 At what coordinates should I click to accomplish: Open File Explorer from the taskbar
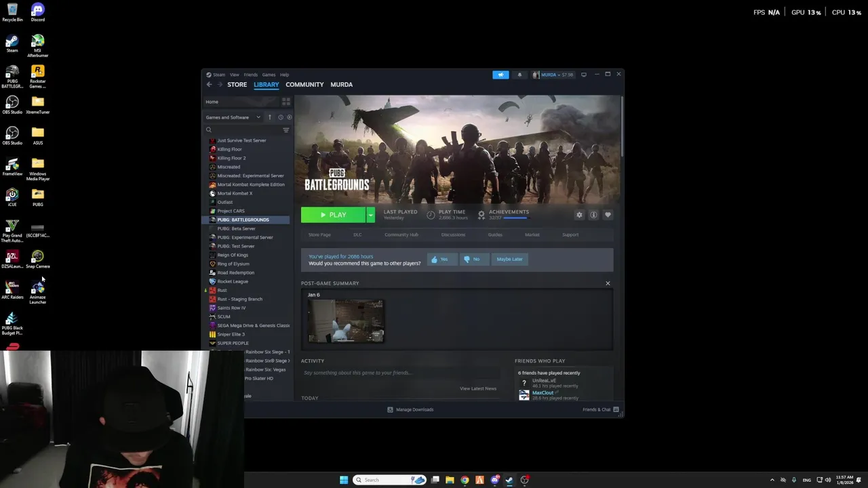point(450,480)
